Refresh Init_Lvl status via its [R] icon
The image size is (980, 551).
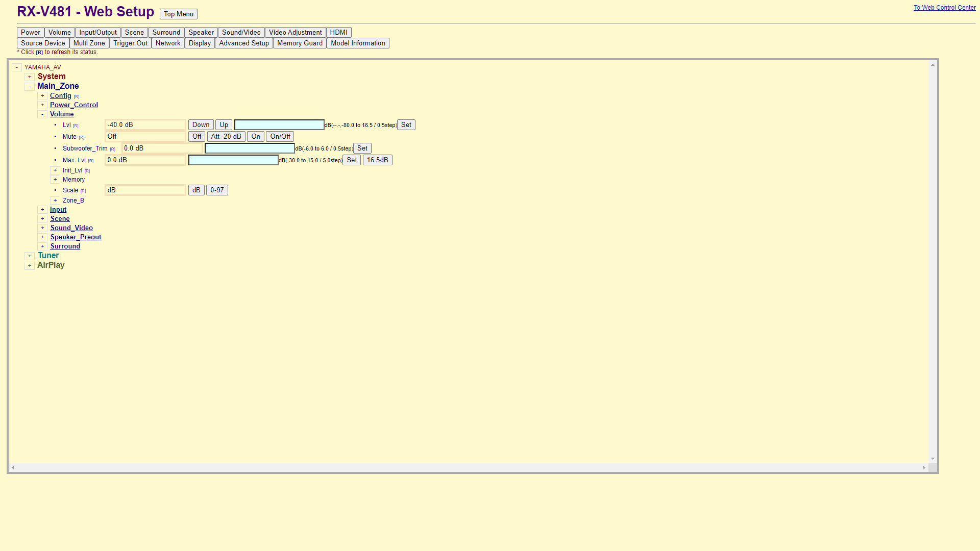(x=87, y=171)
